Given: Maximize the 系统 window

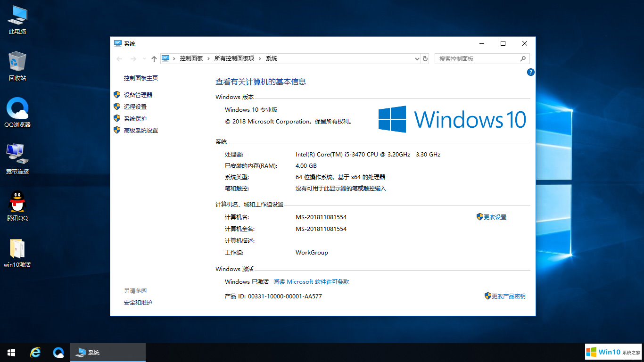Looking at the screenshot, I should [x=503, y=43].
